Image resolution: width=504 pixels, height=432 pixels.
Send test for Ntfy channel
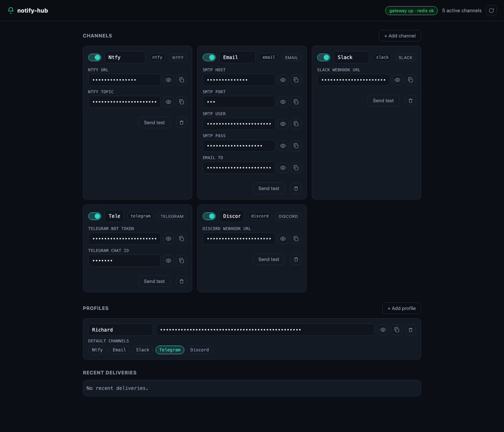[154, 122]
